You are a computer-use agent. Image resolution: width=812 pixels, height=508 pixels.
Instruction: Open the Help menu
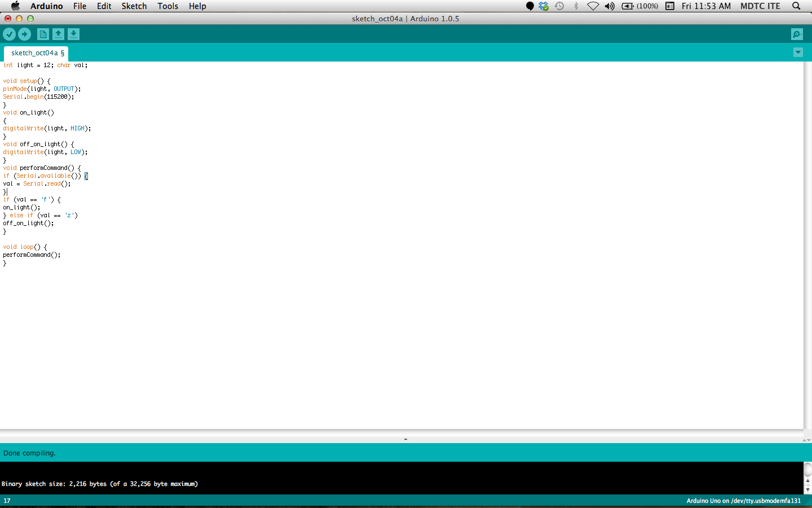click(x=197, y=6)
